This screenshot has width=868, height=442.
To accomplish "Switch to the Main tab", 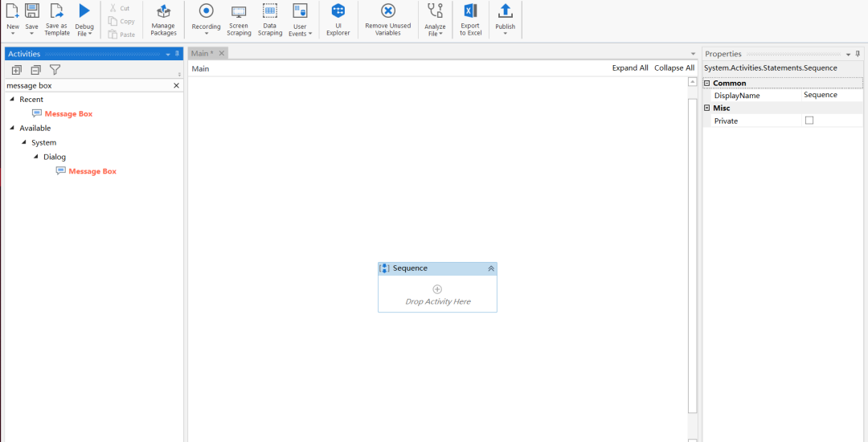I will pos(202,53).
